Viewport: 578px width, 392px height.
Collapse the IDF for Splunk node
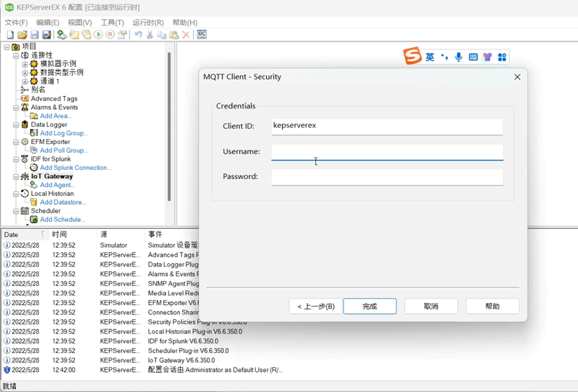click(16, 160)
